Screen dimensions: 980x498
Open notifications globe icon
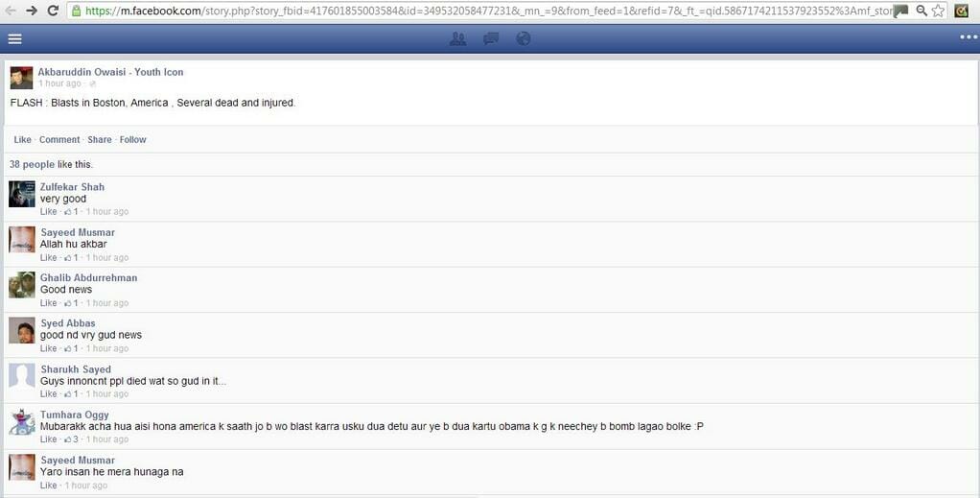point(523,39)
